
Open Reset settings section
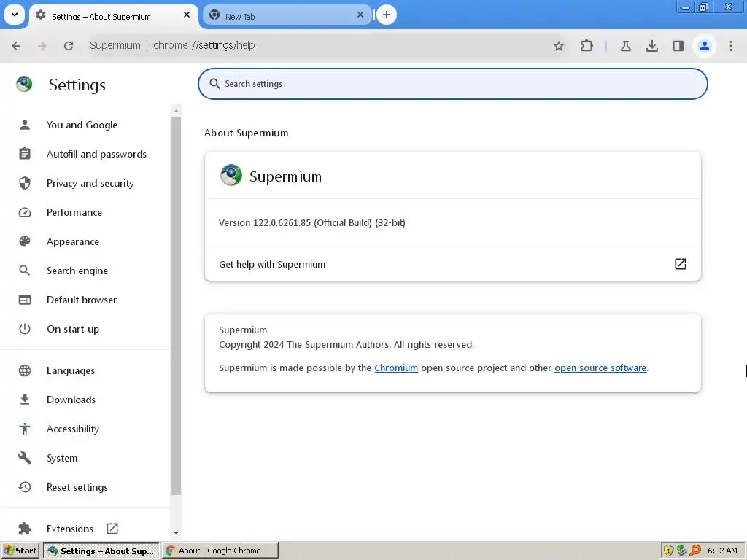pyautogui.click(x=77, y=487)
